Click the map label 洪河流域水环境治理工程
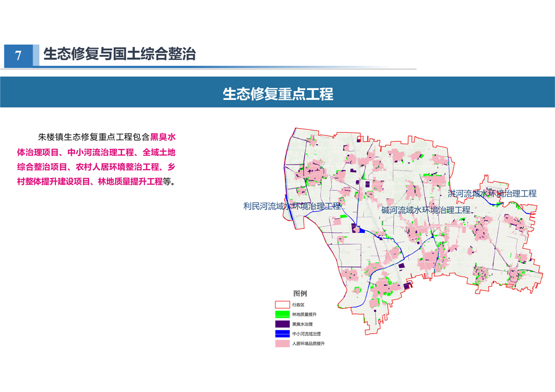The height and width of the screenshot is (392, 555). tap(492, 194)
